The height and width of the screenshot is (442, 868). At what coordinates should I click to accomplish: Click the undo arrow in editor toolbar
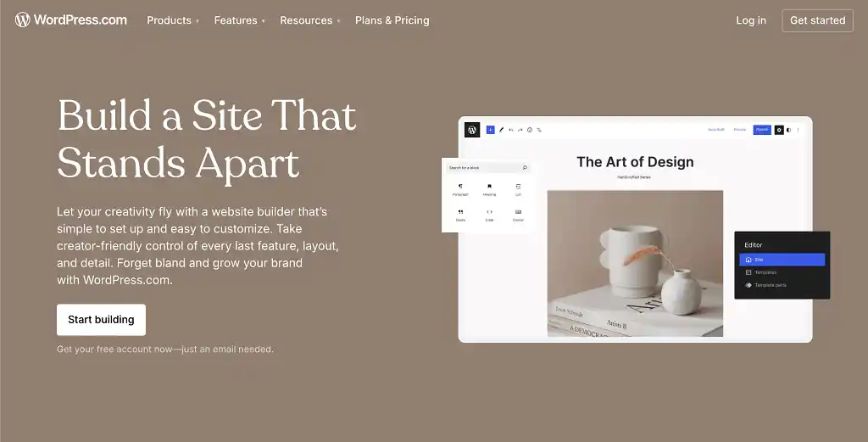point(511,130)
